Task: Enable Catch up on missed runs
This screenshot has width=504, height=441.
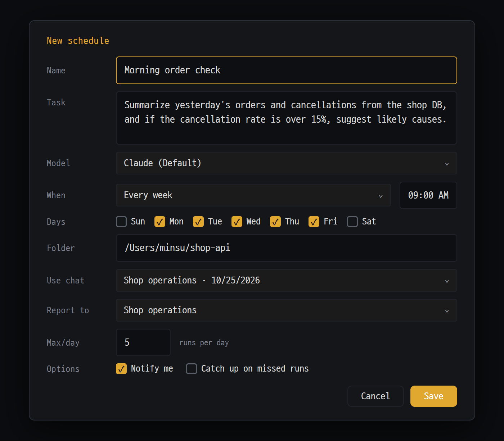Action: [192, 369]
